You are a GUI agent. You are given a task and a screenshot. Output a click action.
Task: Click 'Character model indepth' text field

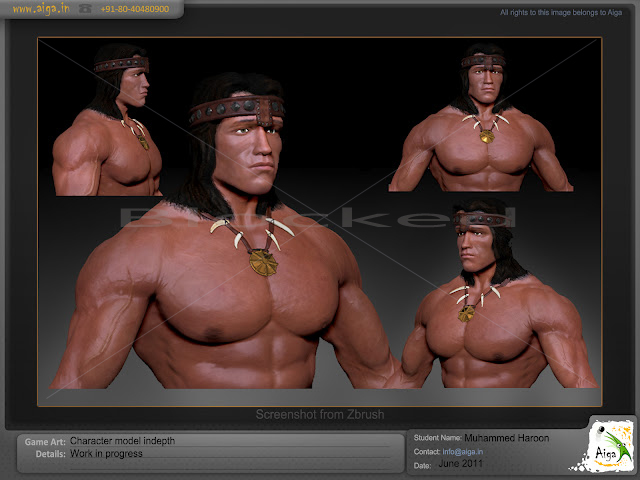click(x=122, y=441)
